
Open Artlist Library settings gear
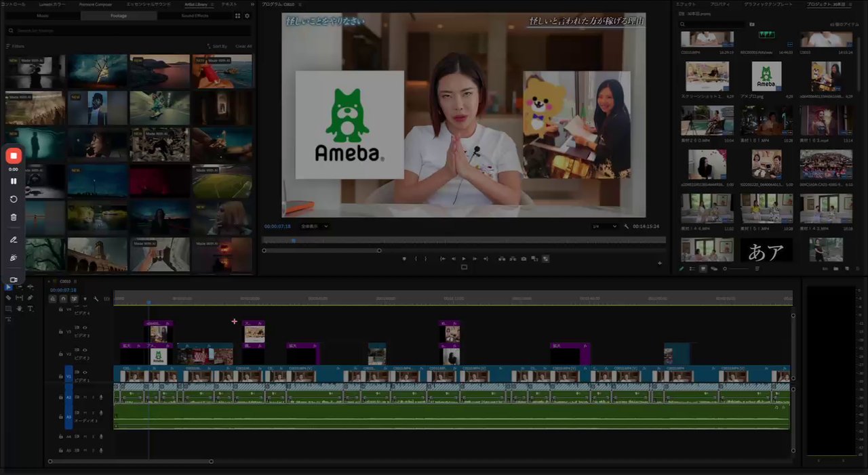[x=247, y=15]
